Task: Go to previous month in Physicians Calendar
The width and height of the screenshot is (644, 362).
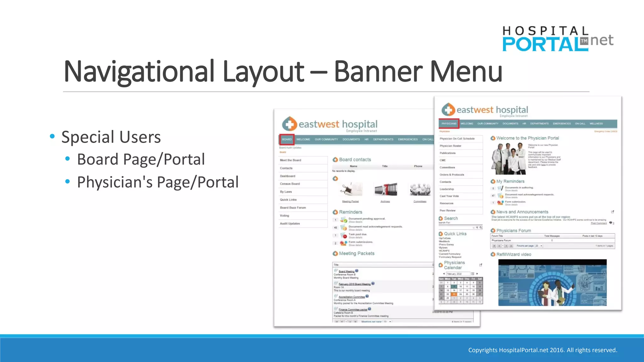Action: [444, 274]
